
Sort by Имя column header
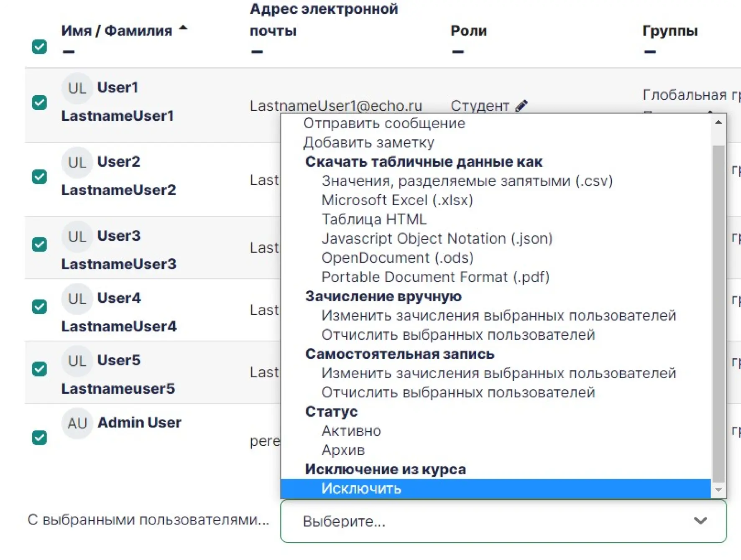coord(76,31)
